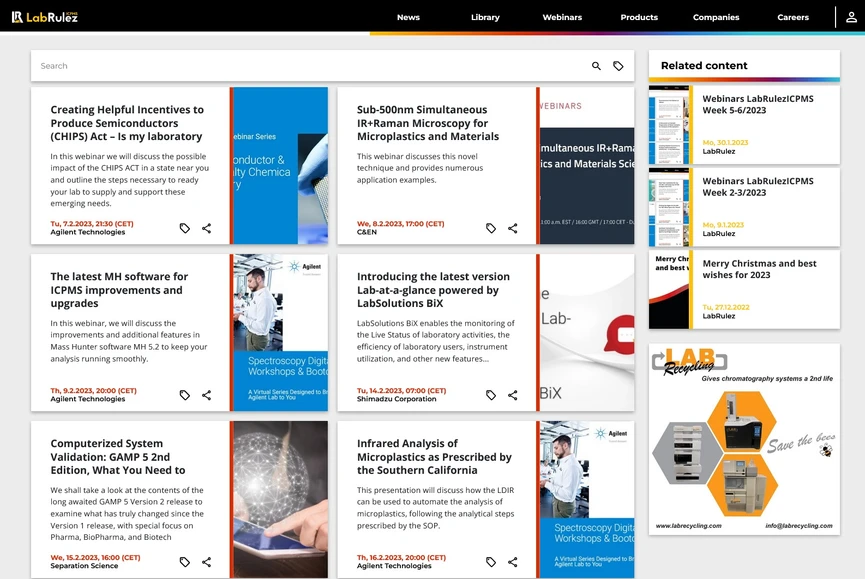Click the search magnifier icon
This screenshot has height=579, width=865.
[596, 66]
